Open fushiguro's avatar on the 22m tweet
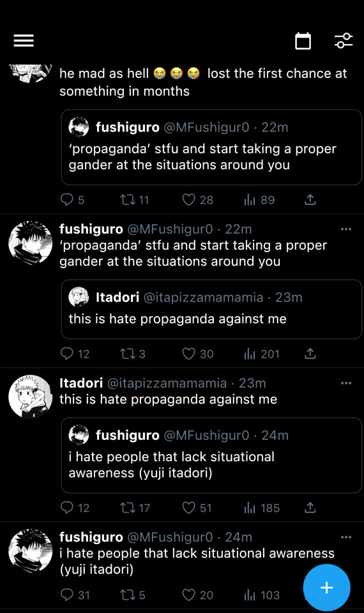364x613 pixels. click(31, 243)
